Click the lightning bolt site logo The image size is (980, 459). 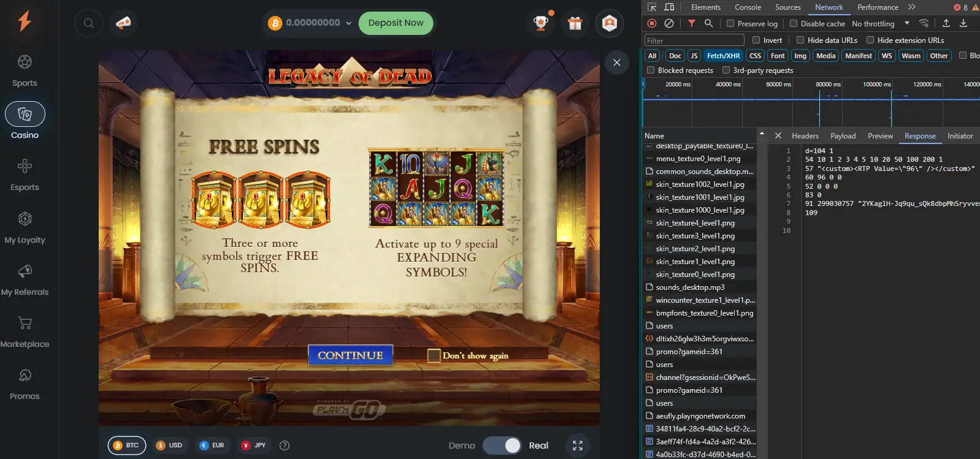[25, 21]
